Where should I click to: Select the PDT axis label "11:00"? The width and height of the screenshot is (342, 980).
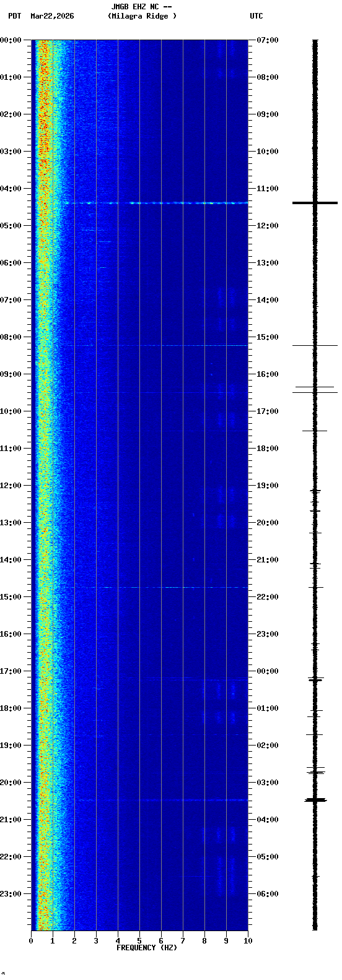11,449
